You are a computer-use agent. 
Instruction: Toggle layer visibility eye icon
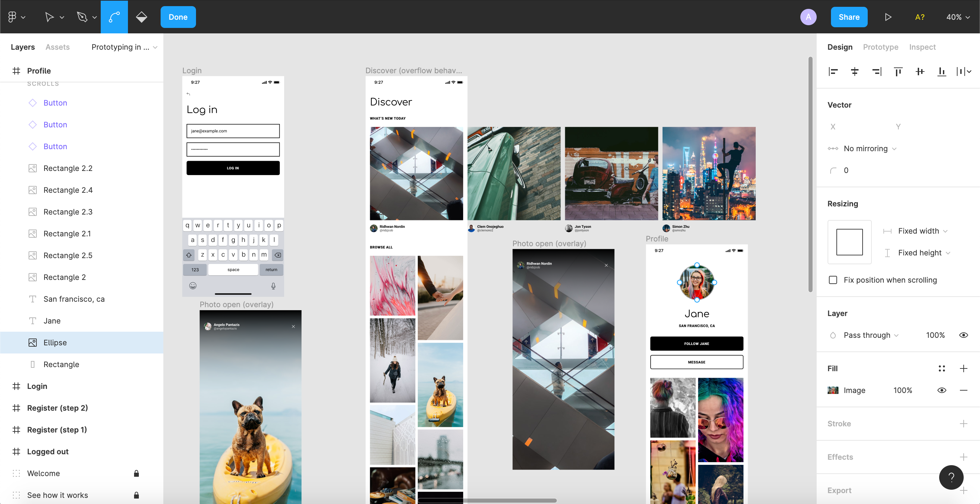pos(963,335)
